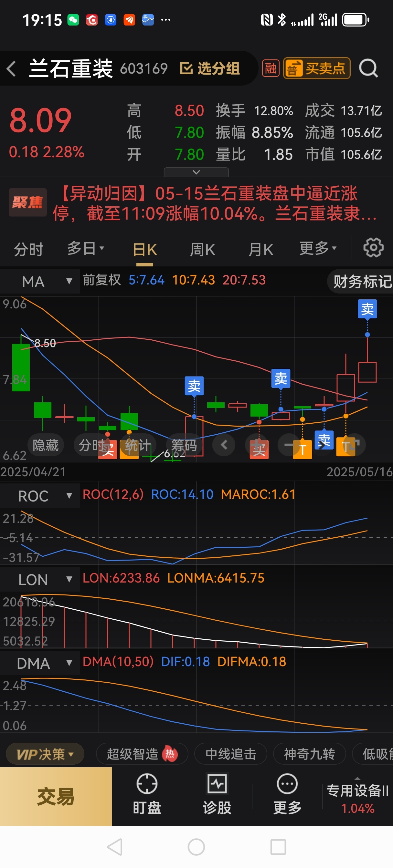The image size is (393, 868).
Task: Select the 日K tab
Action: [145, 250]
